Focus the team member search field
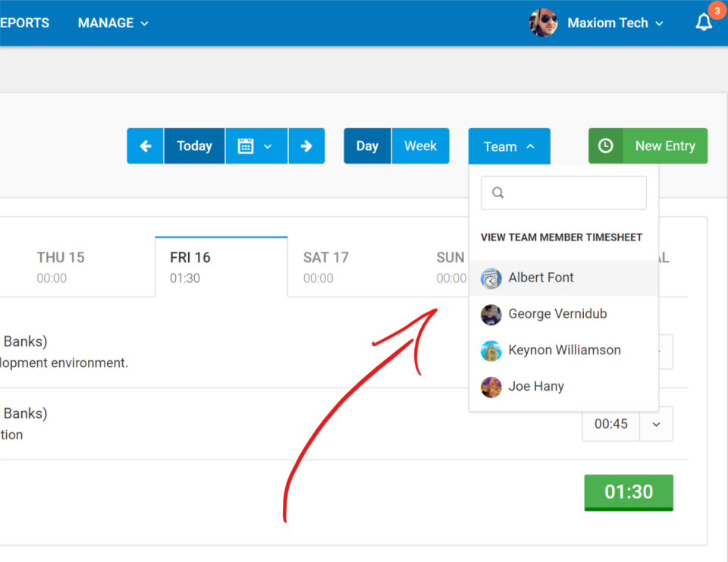This screenshot has width=728, height=562. click(563, 193)
